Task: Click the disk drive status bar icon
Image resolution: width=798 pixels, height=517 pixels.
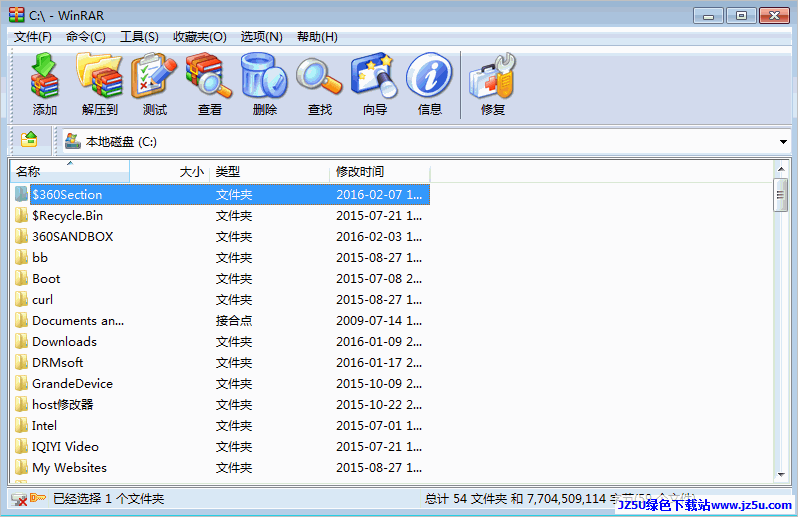Action: pos(19,499)
